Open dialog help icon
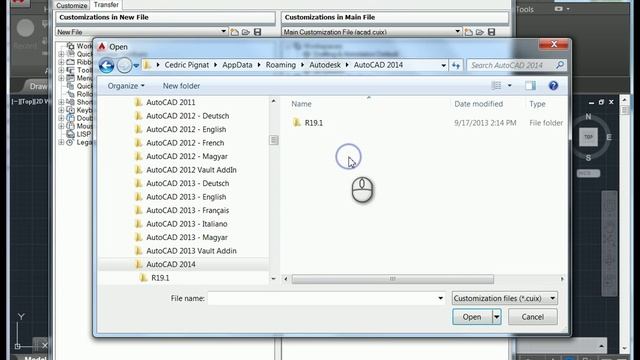Viewport: 640px width, 360px height. tap(553, 85)
